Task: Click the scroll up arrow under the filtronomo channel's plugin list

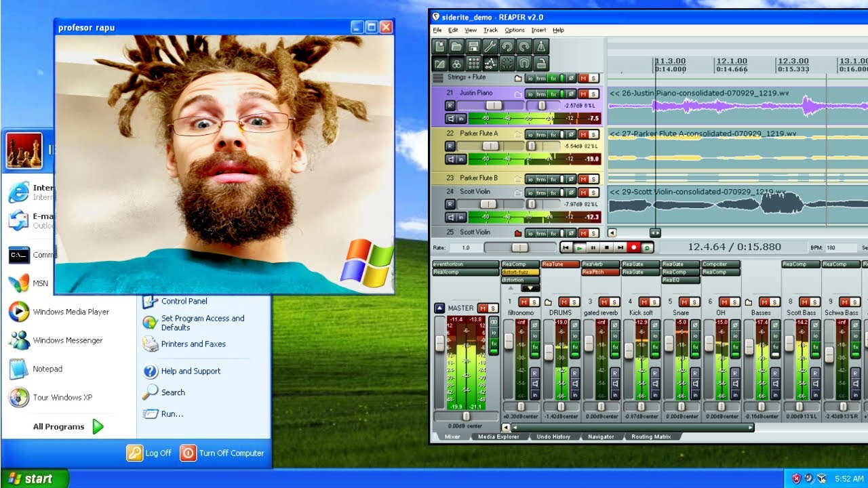Action: tap(512, 288)
